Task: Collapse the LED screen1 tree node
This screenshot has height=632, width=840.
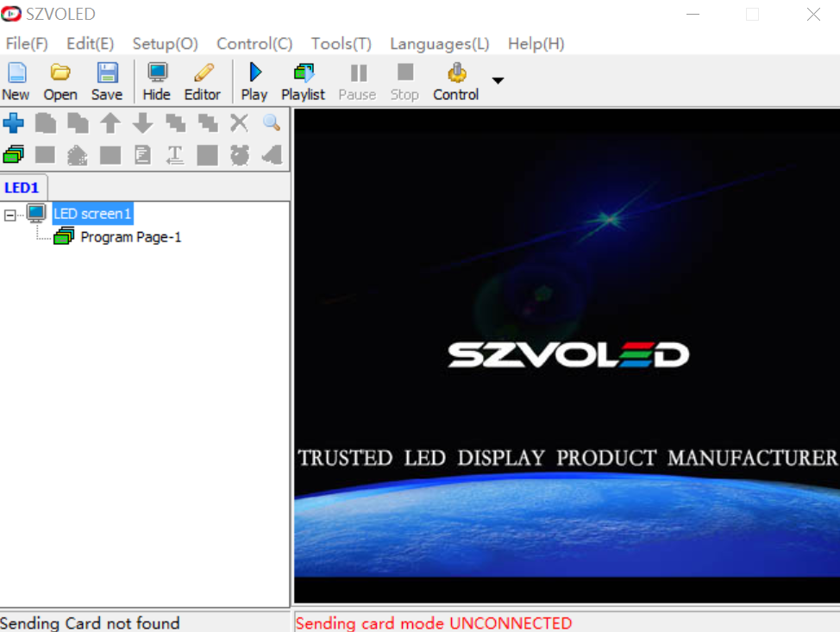Action: point(10,214)
